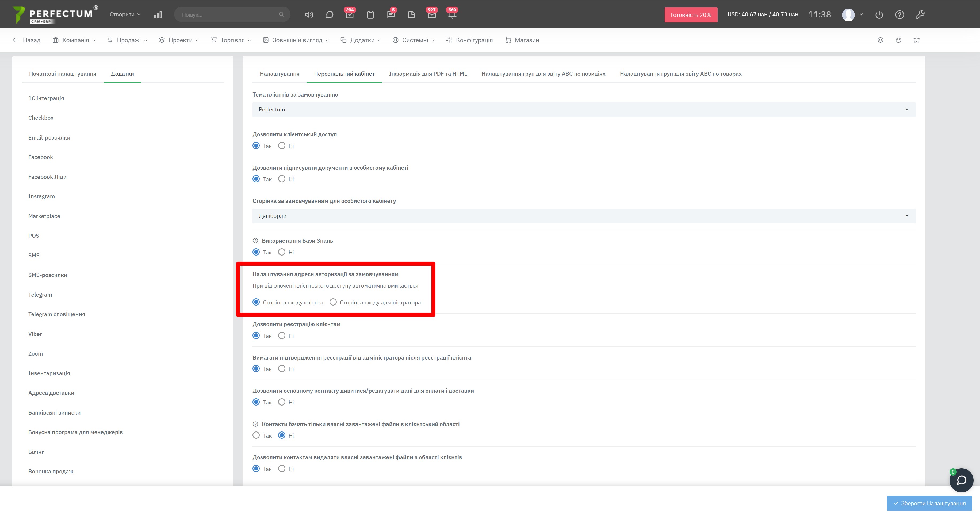Screen dimensions: 980x517
Task: Expand the Створити menu
Action: (125, 14)
